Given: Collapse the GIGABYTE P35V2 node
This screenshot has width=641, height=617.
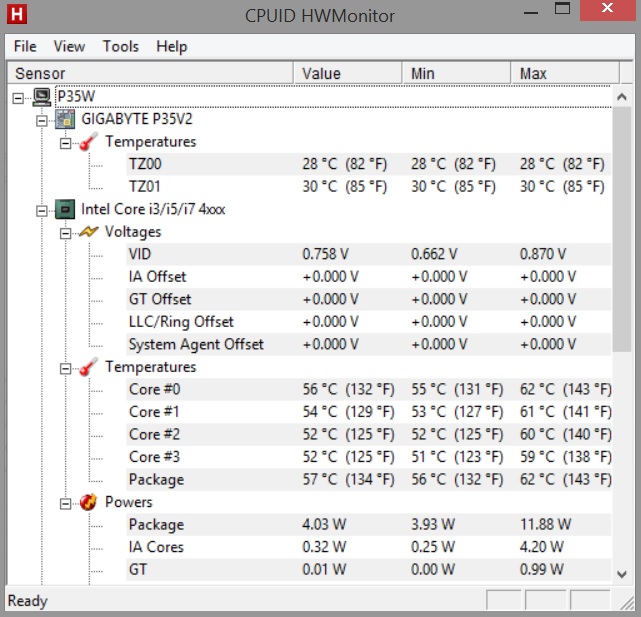Looking at the screenshot, I should tap(42, 121).
